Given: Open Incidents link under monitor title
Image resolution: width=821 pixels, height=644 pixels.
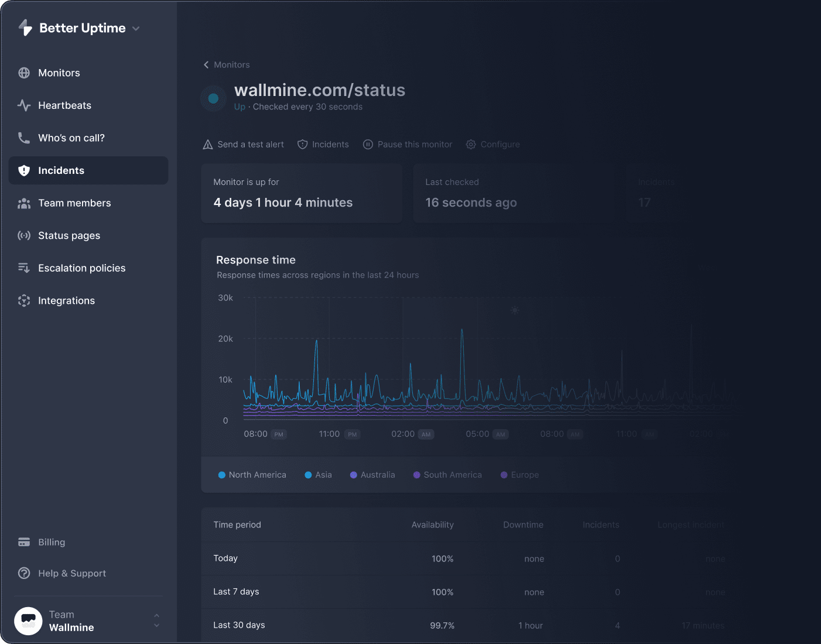Looking at the screenshot, I should [x=330, y=145].
